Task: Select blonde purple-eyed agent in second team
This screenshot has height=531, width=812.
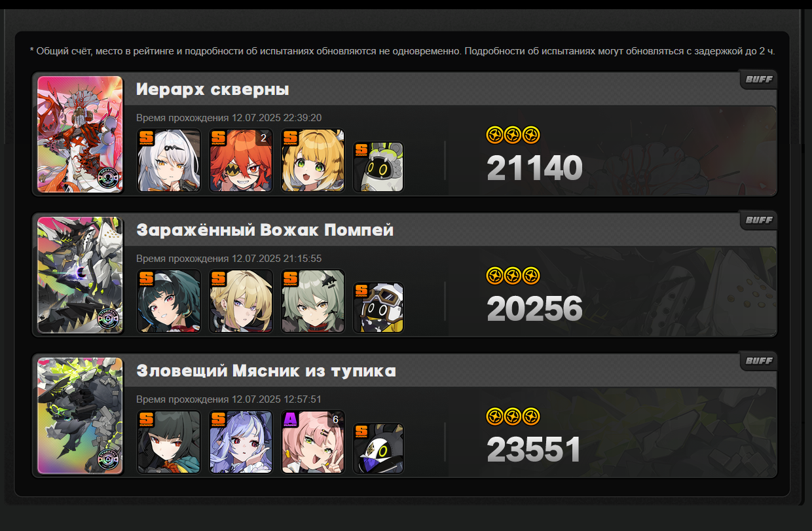Action: (241, 301)
